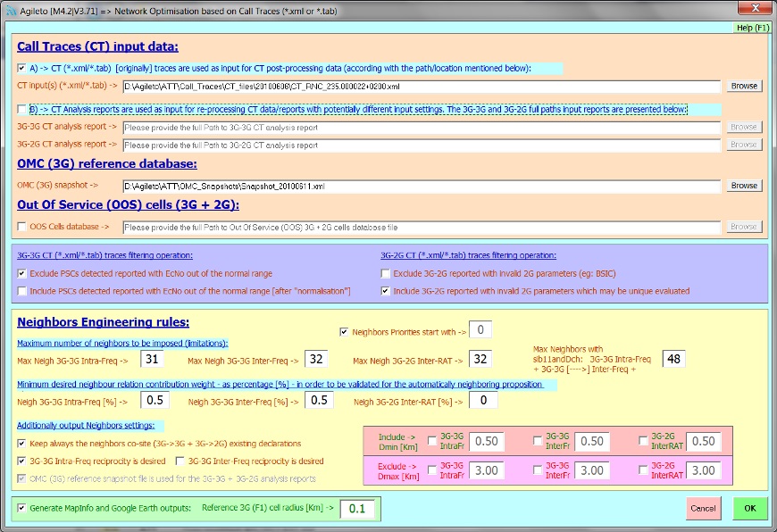
Task: Click the OMC (3G) snapshot path field
Action: pos(422,186)
